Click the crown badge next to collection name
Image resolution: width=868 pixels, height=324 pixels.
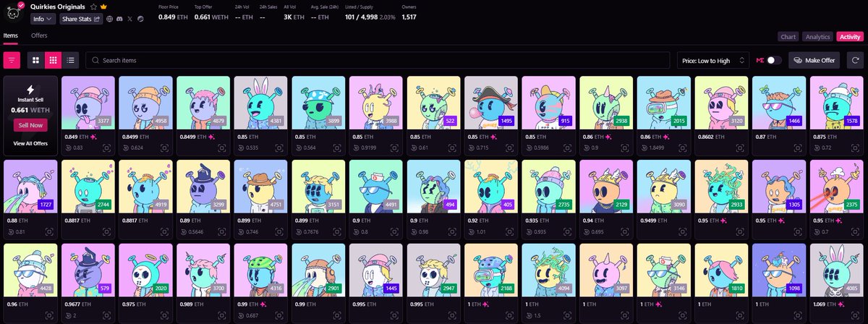pos(103,6)
